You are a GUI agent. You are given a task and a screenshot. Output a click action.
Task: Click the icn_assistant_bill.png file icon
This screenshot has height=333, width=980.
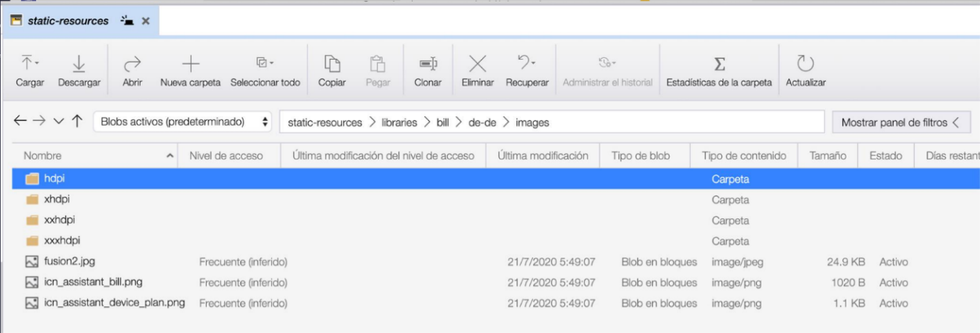coord(32,282)
